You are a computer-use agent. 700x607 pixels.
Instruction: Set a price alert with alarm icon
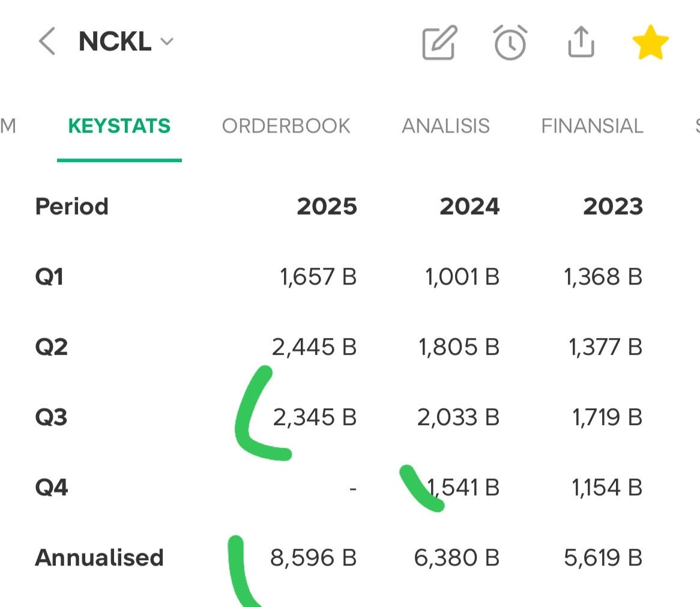[x=510, y=43]
